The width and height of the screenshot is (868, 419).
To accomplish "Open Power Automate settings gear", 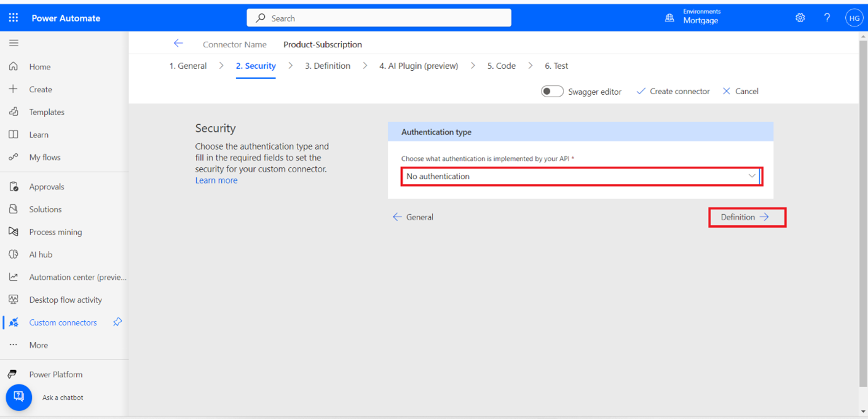I will (x=800, y=17).
